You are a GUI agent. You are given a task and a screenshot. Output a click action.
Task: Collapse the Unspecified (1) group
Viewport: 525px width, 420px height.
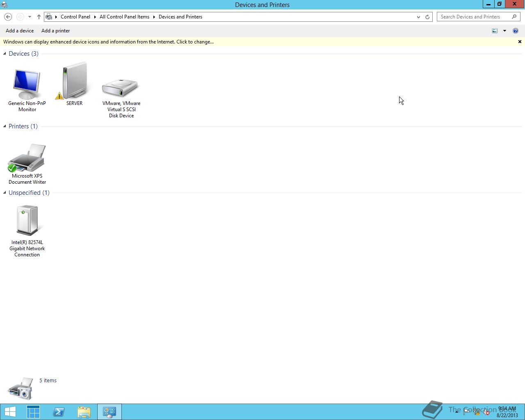coord(5,193)
